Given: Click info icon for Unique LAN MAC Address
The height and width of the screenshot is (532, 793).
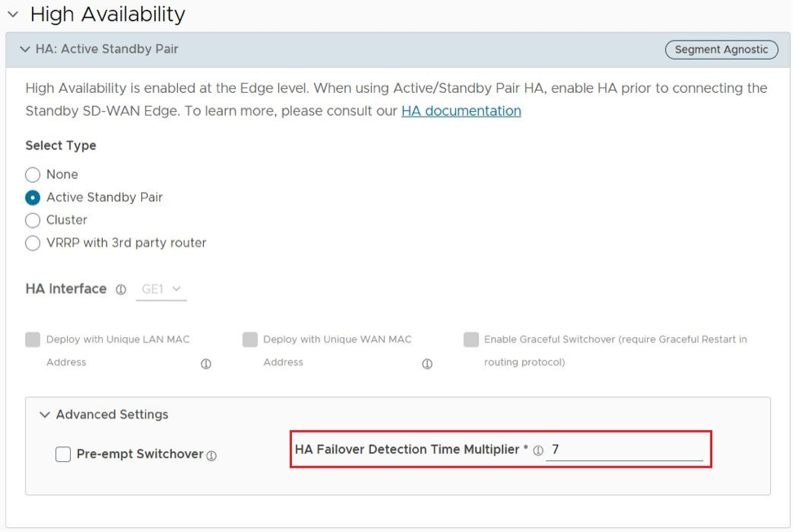Looking at the screenshot, I should 206,364.
